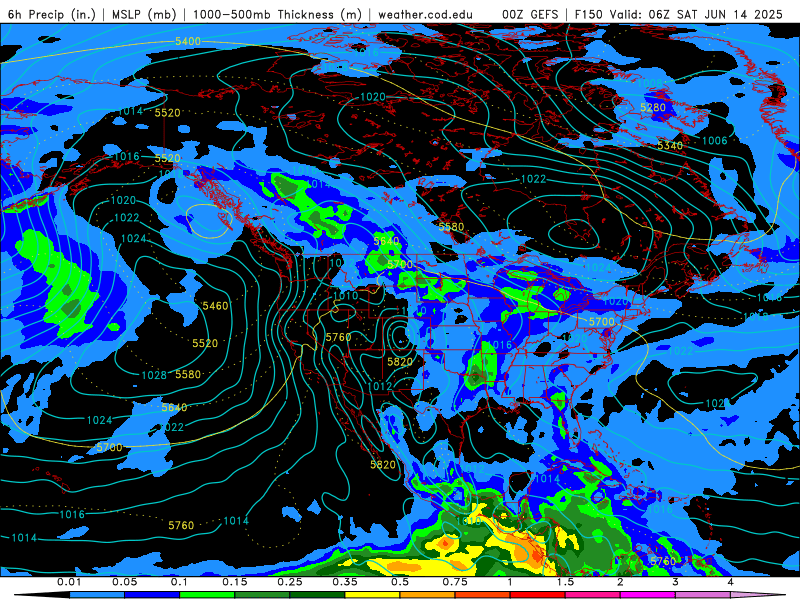Image resolution: width=800 pixels, height=600 pixels.
Task: Select the 0.35 legend value
Action: coord(345,582)
